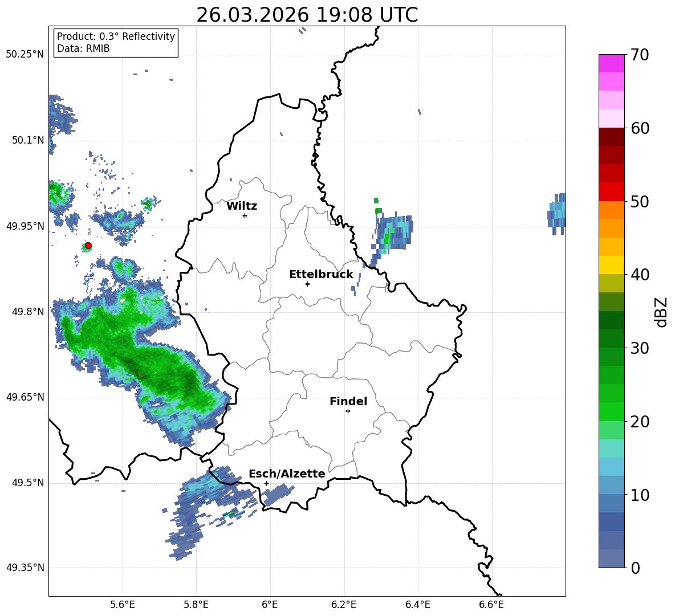The image size is (675, 616).
Task: Click the 50 value on the colorbar
Action: pyautogui.click(x=640, y=201)
